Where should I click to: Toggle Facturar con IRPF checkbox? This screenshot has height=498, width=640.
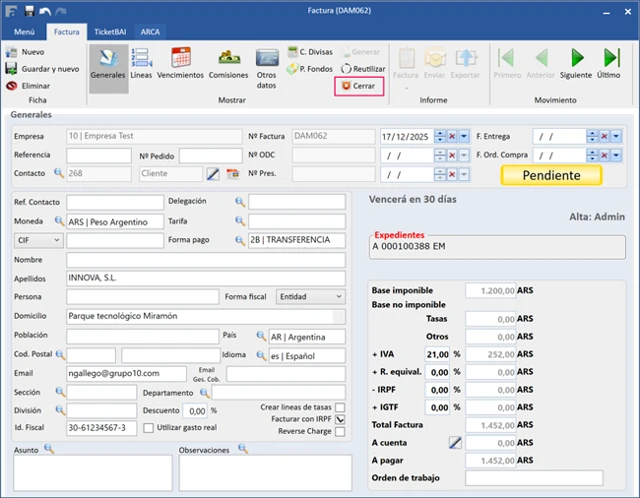[x=340, y=419]
